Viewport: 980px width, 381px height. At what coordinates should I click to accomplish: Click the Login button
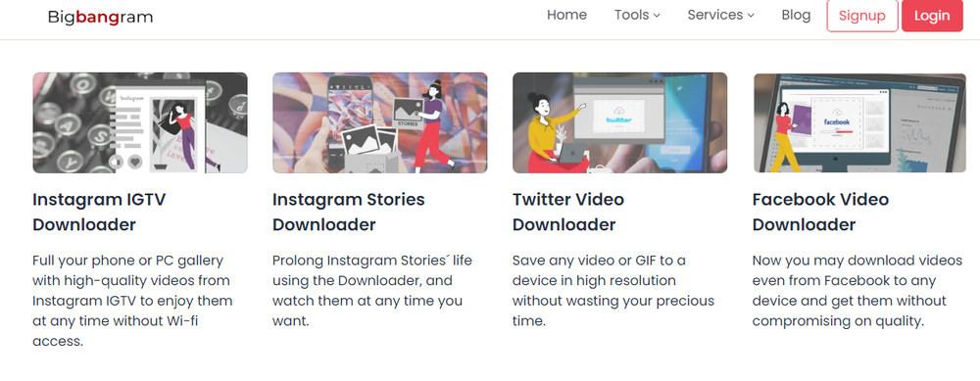click(x=932, y=16)
